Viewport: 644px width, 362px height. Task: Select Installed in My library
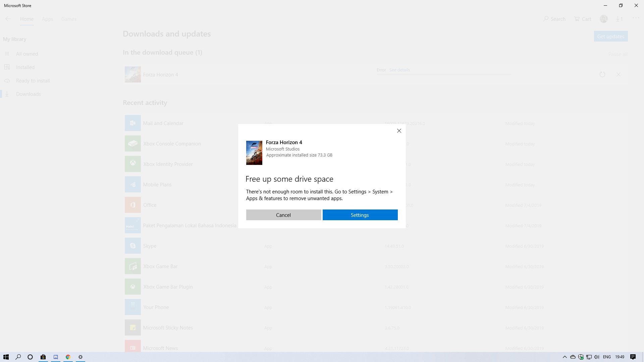click(x=25, y=67)
